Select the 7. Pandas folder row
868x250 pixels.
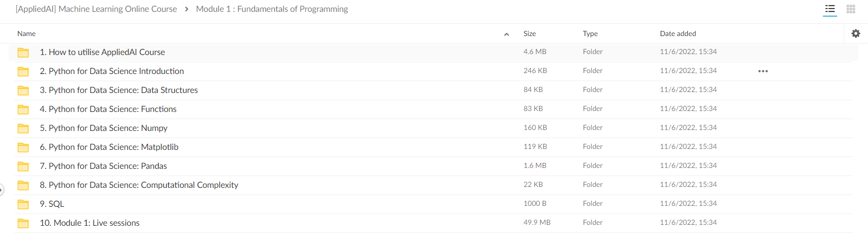tap(434, 166)
